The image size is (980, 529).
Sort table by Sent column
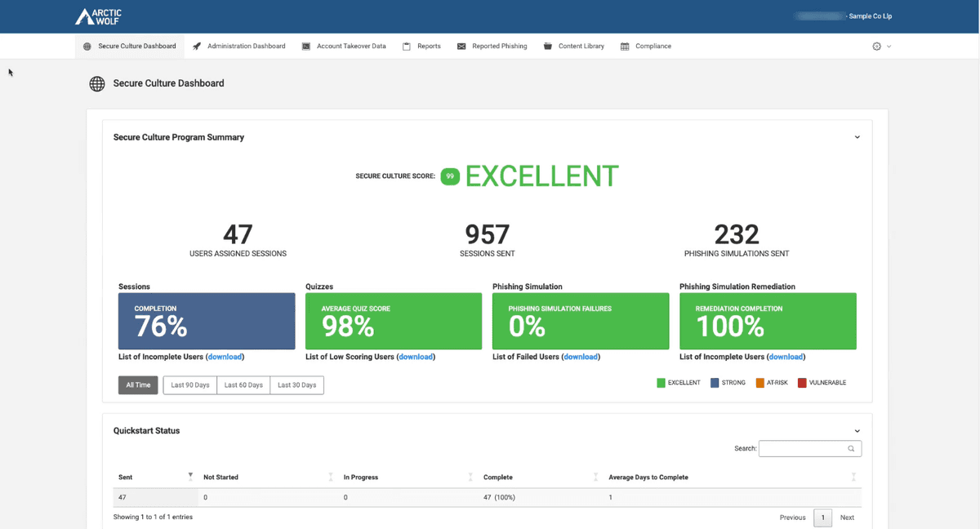(190, 477)
